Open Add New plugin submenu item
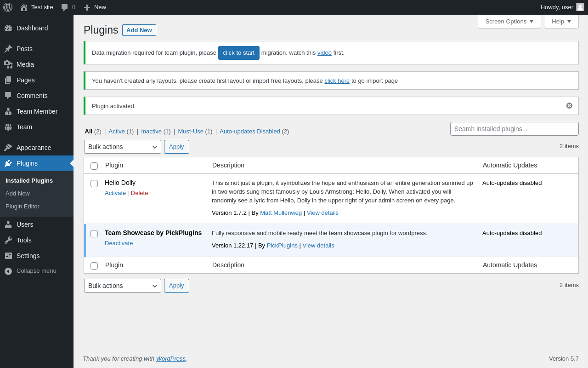This screenshot has height=368, width=588. (17, 194)
